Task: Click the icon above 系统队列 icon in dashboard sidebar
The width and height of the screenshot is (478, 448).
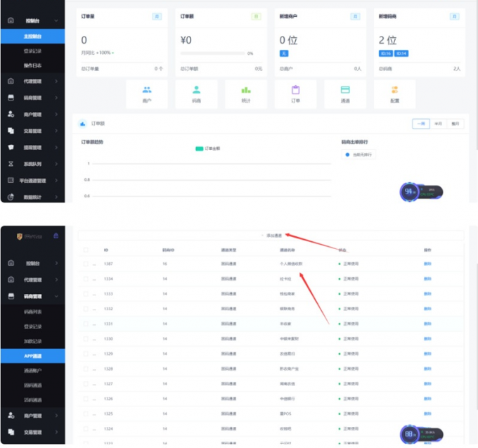Action: pyautogui.click(x=11, y=147)
